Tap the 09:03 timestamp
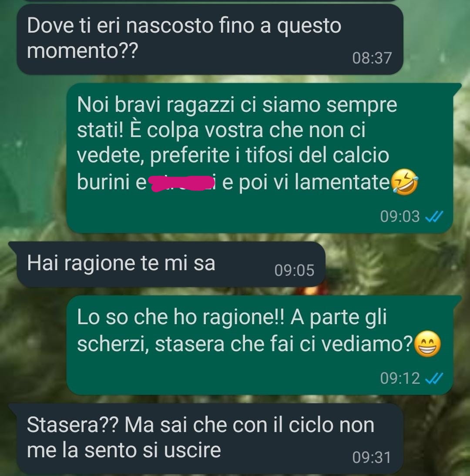 click(400, 217)
